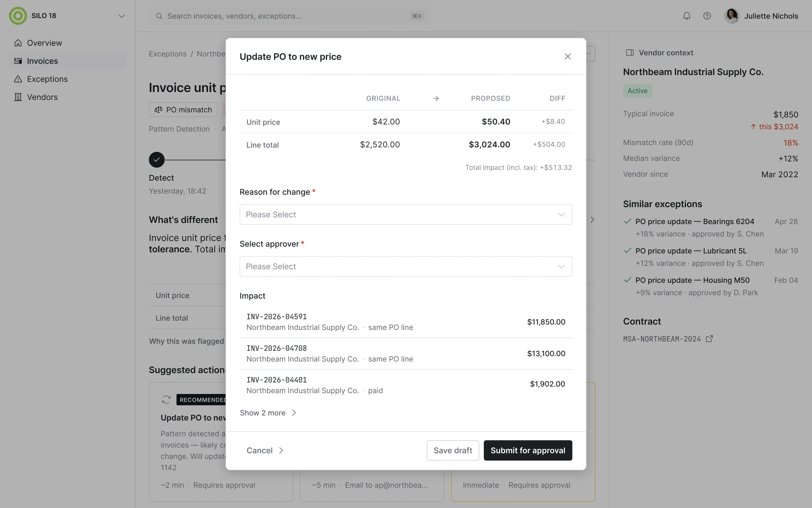The image size is (812, 508).
Task: Expand Show 2 more impacted invoices
Action: point(268,413)
